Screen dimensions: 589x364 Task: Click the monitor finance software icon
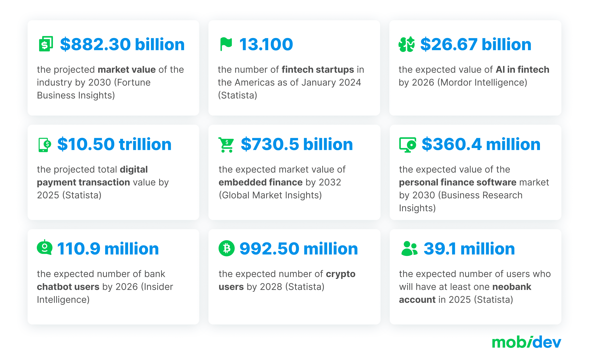pos(407,144)
